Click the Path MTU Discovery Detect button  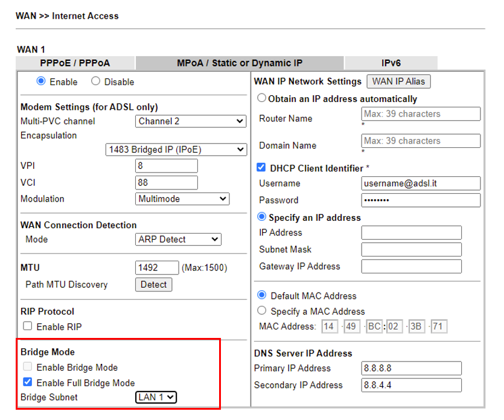[x=154, y=285]
